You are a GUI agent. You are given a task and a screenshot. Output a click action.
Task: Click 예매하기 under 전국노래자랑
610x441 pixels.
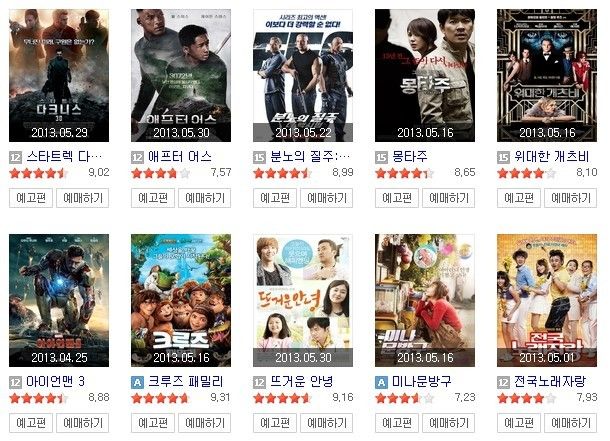[570, 423]
